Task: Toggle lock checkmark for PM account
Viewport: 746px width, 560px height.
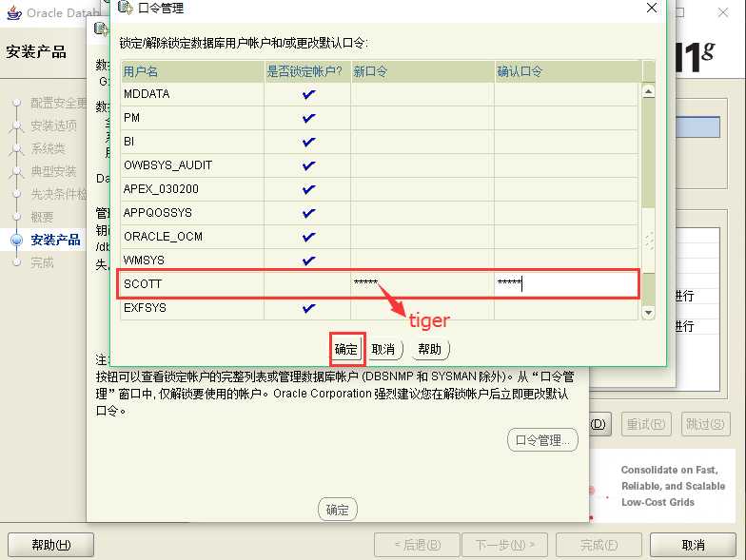Action: pyautogui.click(x=308, y=118)
